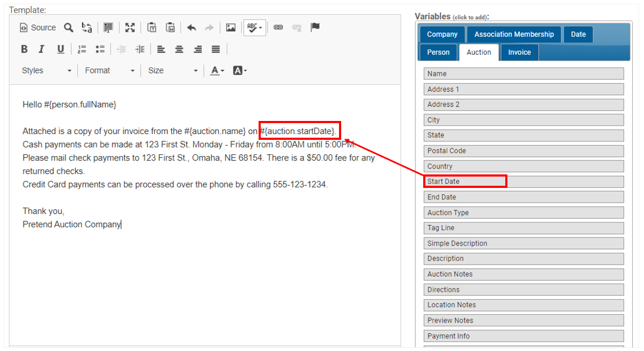Open the spell check dropdown arrow
This screenshot has width=644, height=351.
coord(259,27)
